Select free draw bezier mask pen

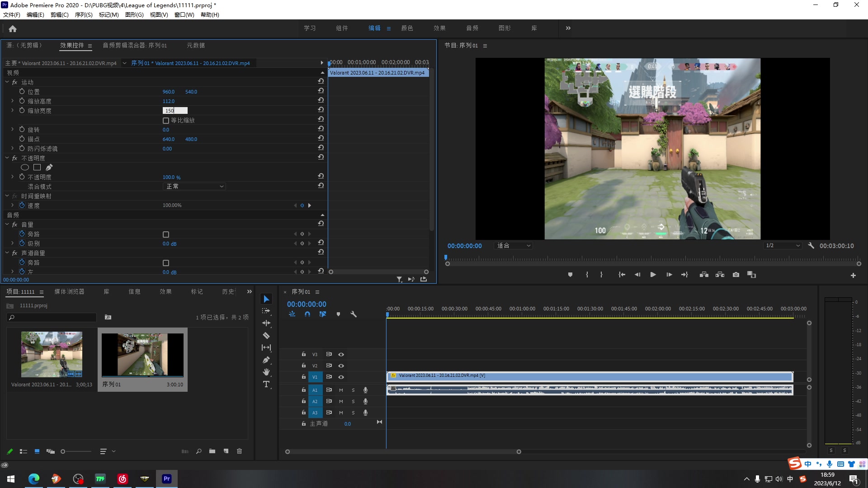[x=49, y=168]
